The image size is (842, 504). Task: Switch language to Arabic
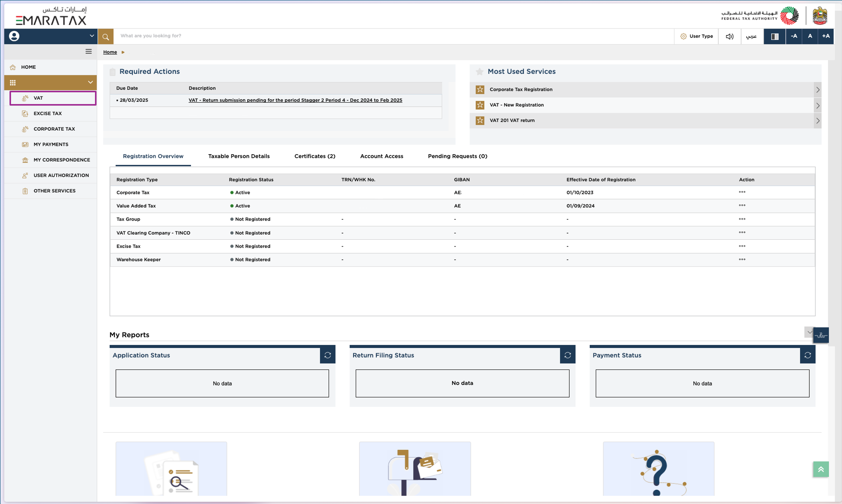pos(751,36)
